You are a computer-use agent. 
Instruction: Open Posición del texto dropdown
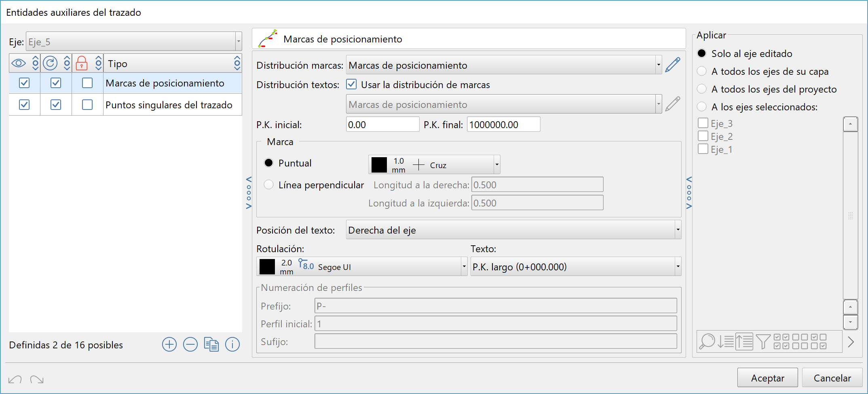[513, 230]
